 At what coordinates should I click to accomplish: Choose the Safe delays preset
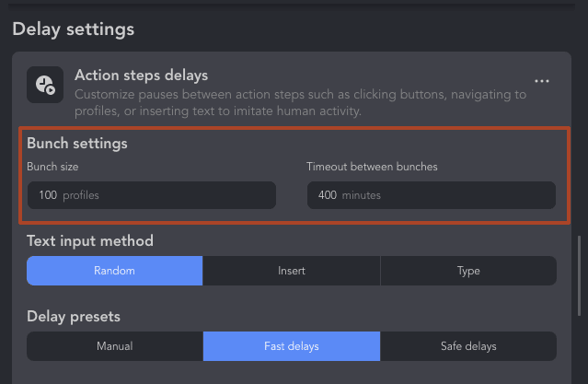click(x=468, y=346)
